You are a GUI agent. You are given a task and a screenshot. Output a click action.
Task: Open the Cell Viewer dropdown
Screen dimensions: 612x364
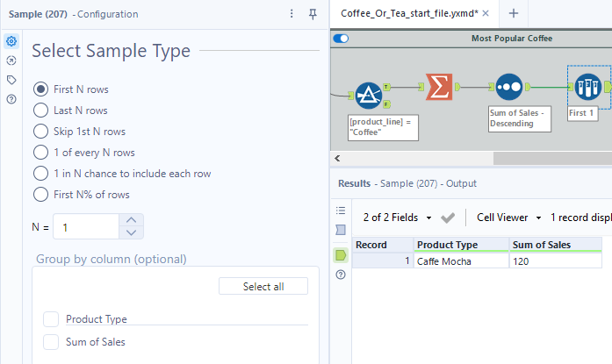[508, 218]
